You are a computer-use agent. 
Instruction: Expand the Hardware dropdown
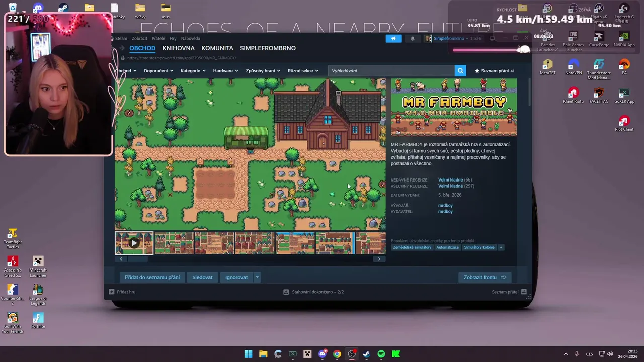click(225, 71)
